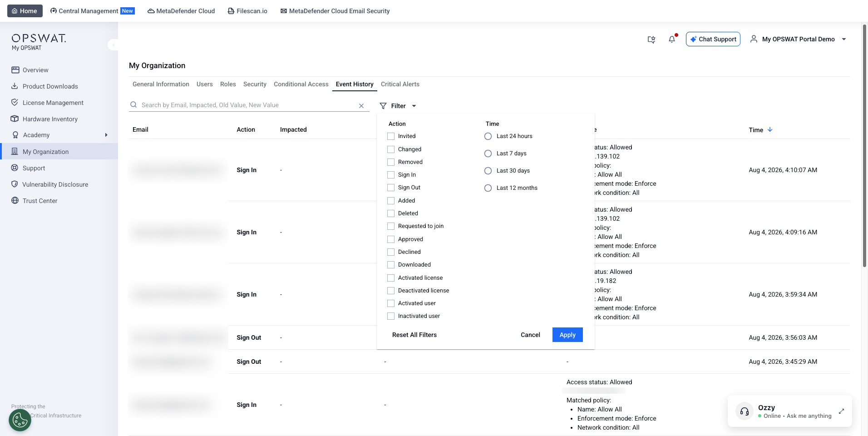Expand the Ozzy chat widget

(x=841, y=411)
